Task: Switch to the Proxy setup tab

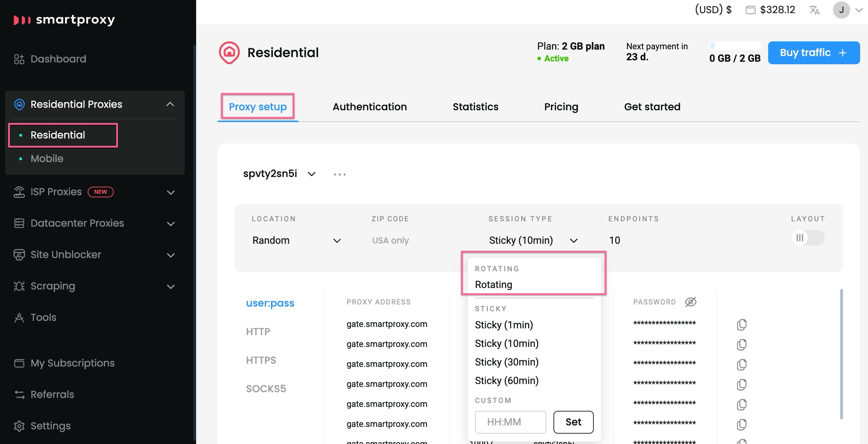Action: pyautogui.click(x=258, y=107)
